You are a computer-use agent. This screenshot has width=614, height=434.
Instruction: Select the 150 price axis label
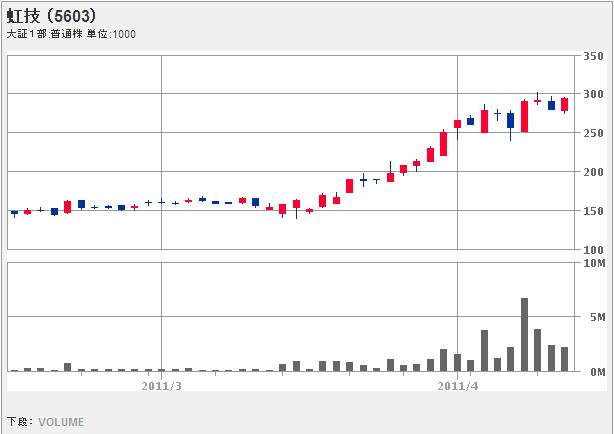pyautogui.click(x=593, y=211)
